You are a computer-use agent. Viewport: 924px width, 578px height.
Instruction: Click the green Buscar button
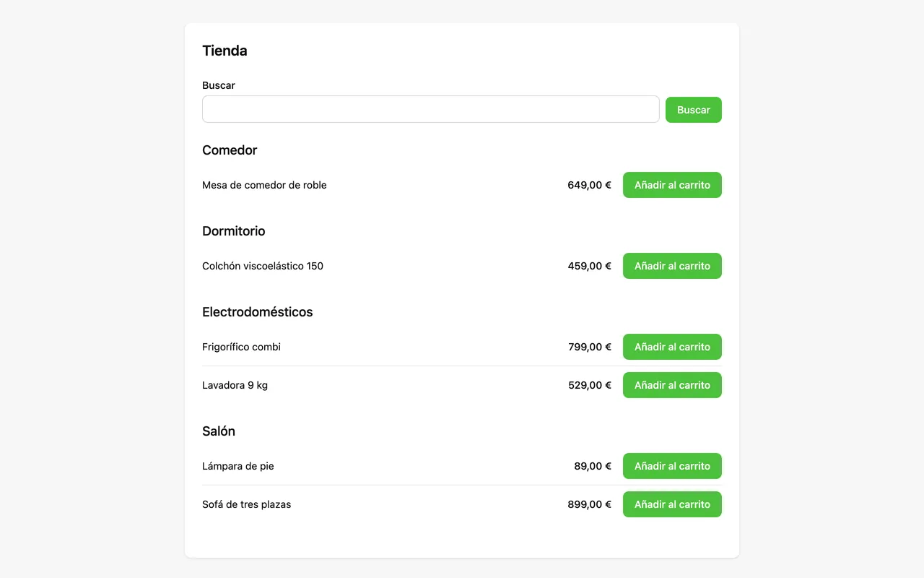693,110
